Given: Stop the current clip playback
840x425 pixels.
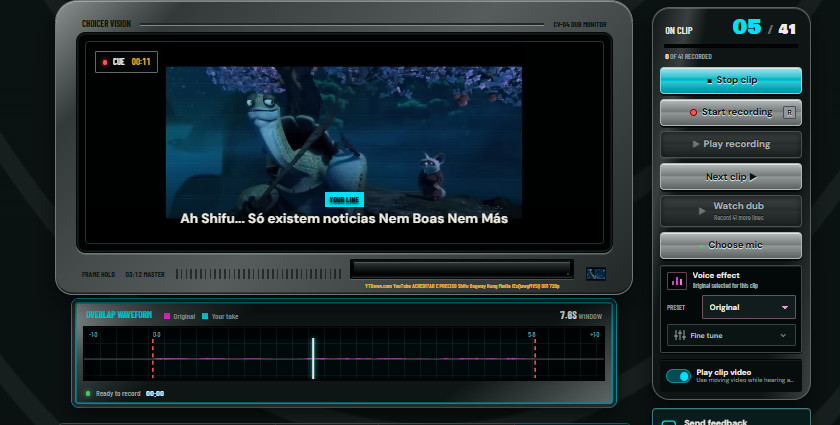Looking at the screenshot, I should 731,80.
